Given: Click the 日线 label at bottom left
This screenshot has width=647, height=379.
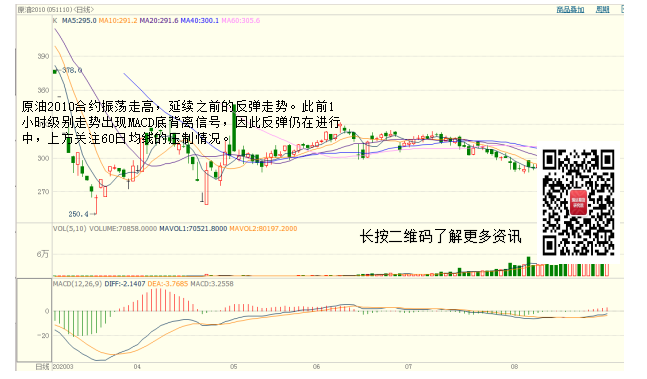Looking at the screenshot, I should point(42,367).
